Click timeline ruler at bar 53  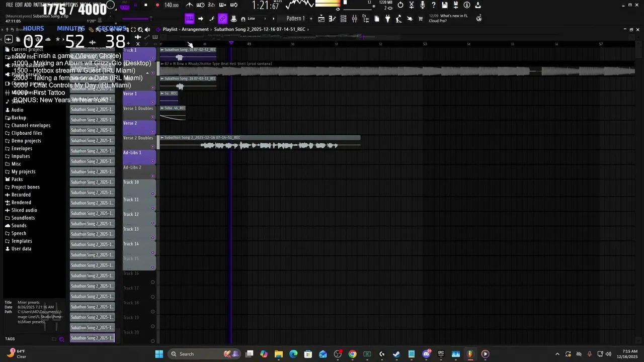tap(425, 44)
